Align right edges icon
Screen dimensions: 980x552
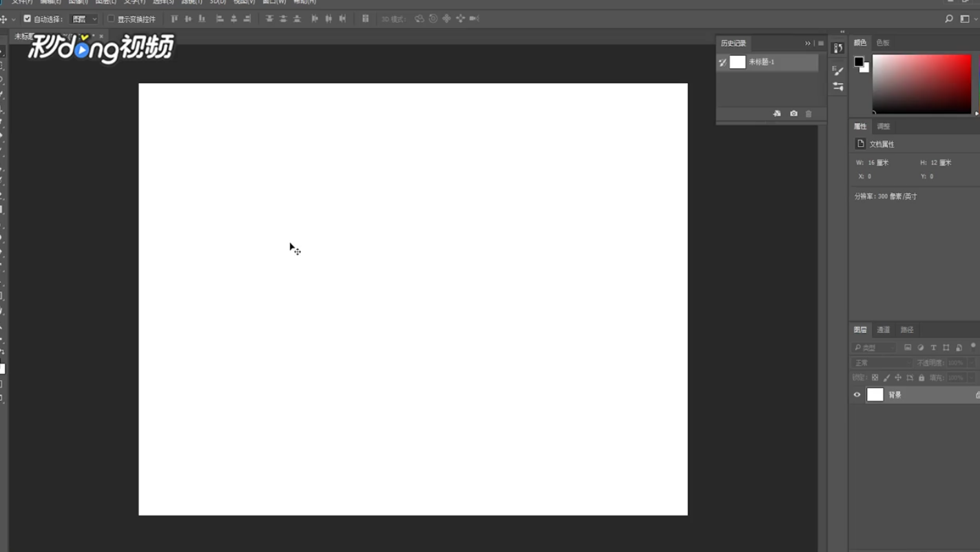pos(247,19)
